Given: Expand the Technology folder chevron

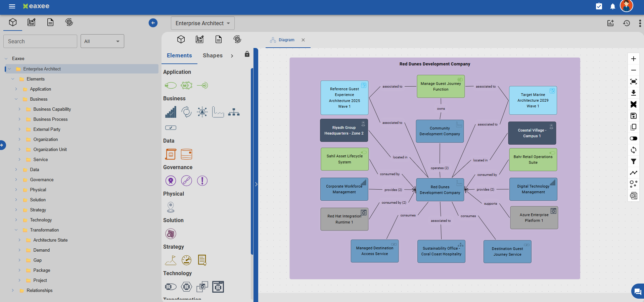Looking at the screenshot, I should (x=16, y=220).
